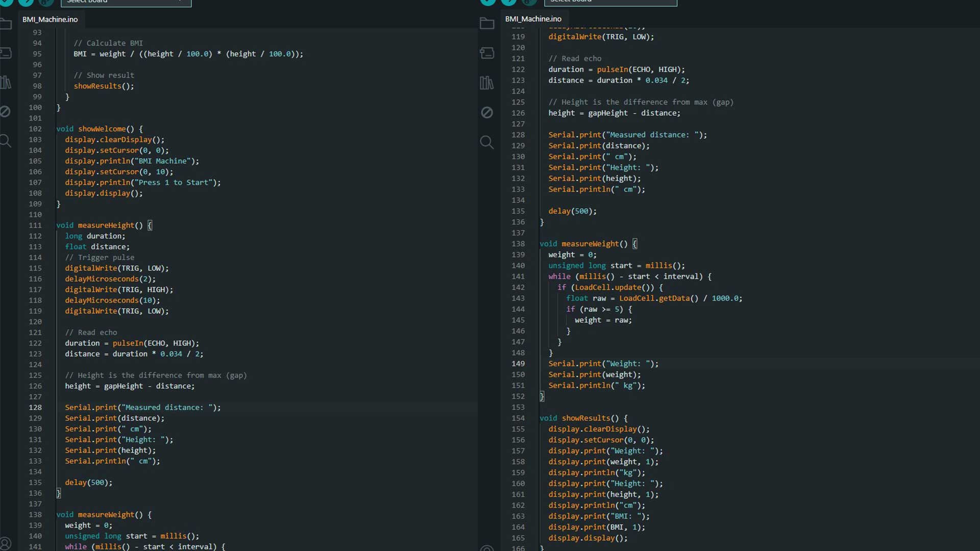The width and height of the screenshot is (980, 551).
Task: Click 'display.println("BMI Machine");' line
Action: (x=132, y=161)
